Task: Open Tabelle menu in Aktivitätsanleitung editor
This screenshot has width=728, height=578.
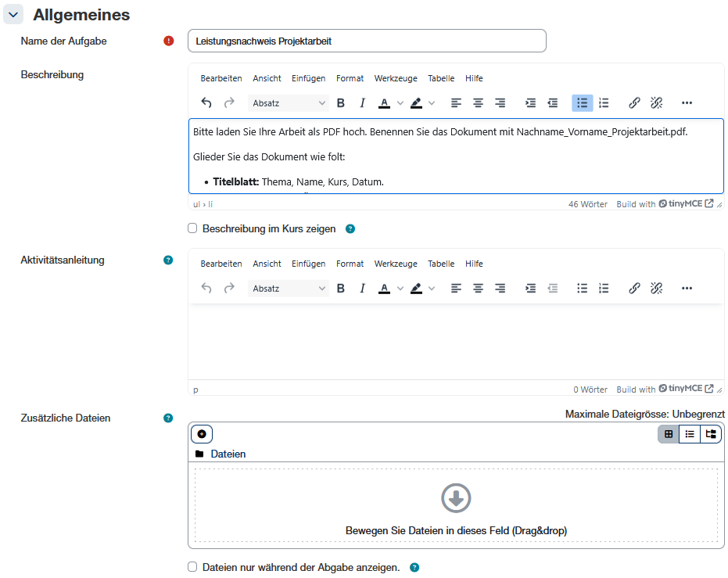Action: (441, 264)
